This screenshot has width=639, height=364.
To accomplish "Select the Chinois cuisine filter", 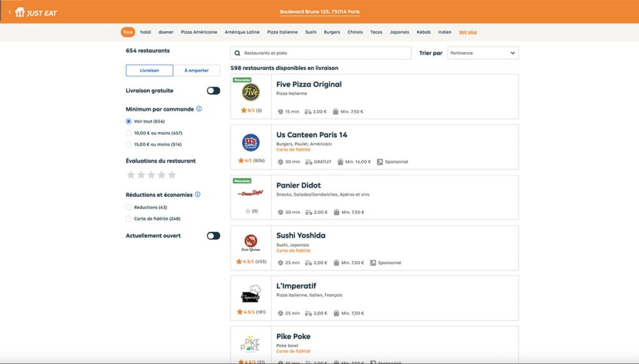I will [x=355, y=32].
